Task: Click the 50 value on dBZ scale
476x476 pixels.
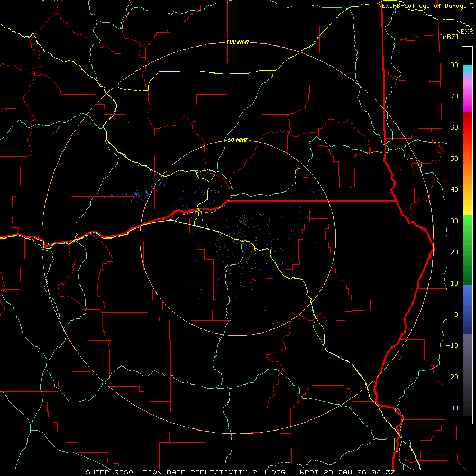Action: click(454, 159)
